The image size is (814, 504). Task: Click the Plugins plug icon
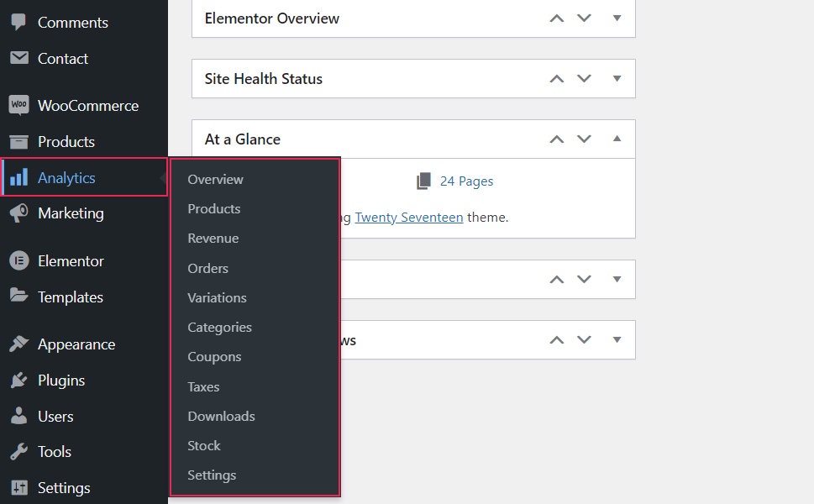(x=18, y=381)
